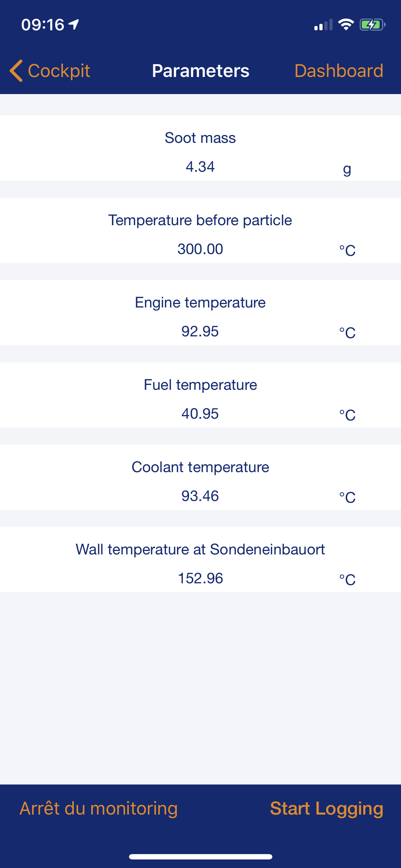Tap the 09:16 clock in status bar
401x868 pixels.
(42, 25)
